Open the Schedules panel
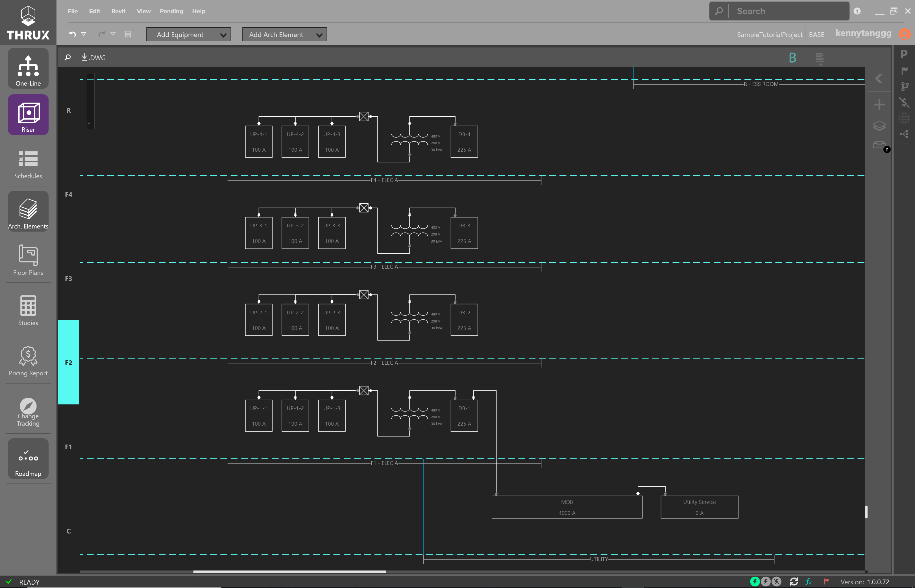 pos(28,164)
